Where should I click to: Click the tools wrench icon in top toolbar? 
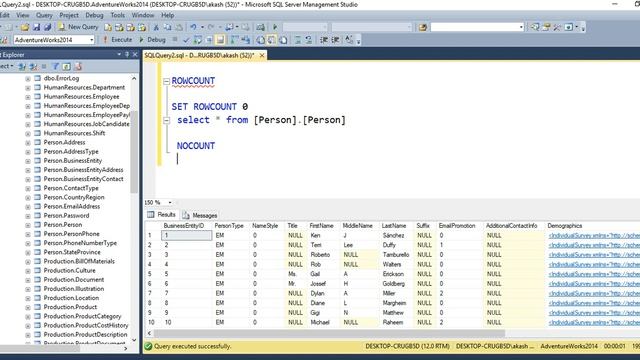coord(557,27)
